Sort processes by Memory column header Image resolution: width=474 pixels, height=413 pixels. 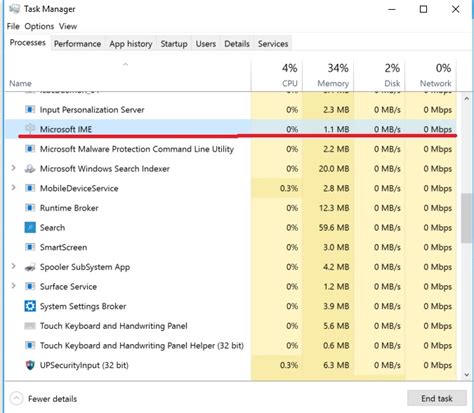328,75
